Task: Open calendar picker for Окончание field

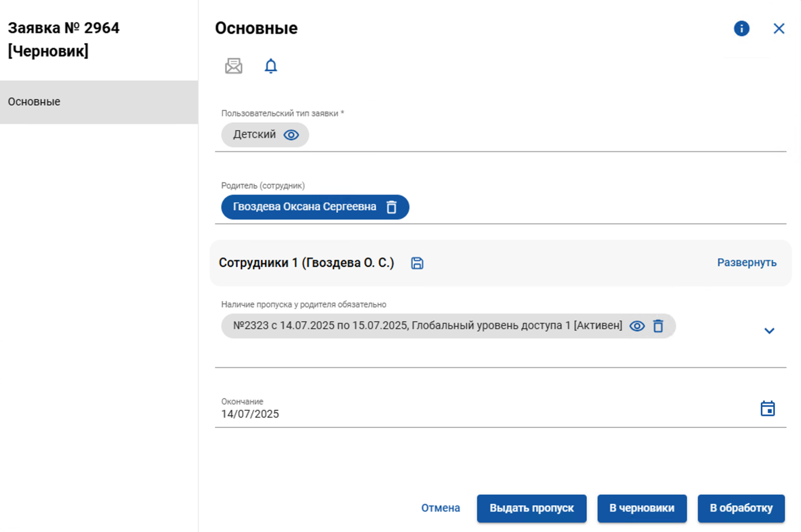Action: [767, 408]
